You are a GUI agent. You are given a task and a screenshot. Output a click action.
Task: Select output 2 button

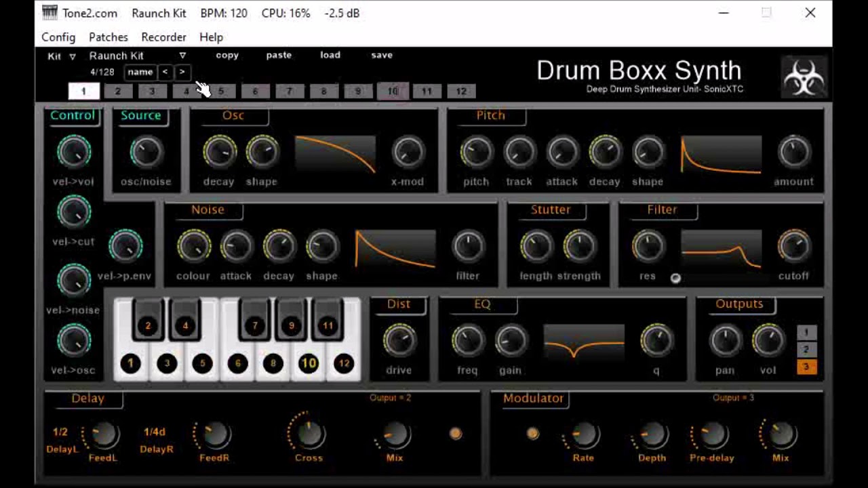806,350
